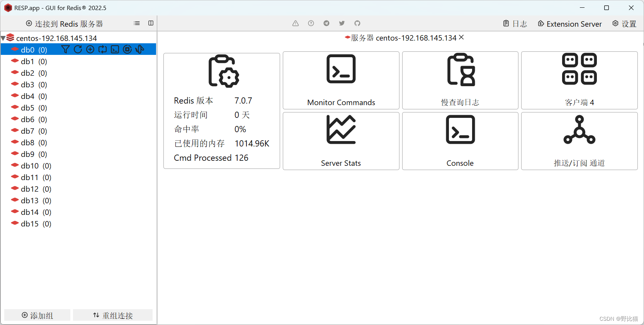Open the 日志 log view
This screenshot has width=644, height=325.
tap(515, 24)
